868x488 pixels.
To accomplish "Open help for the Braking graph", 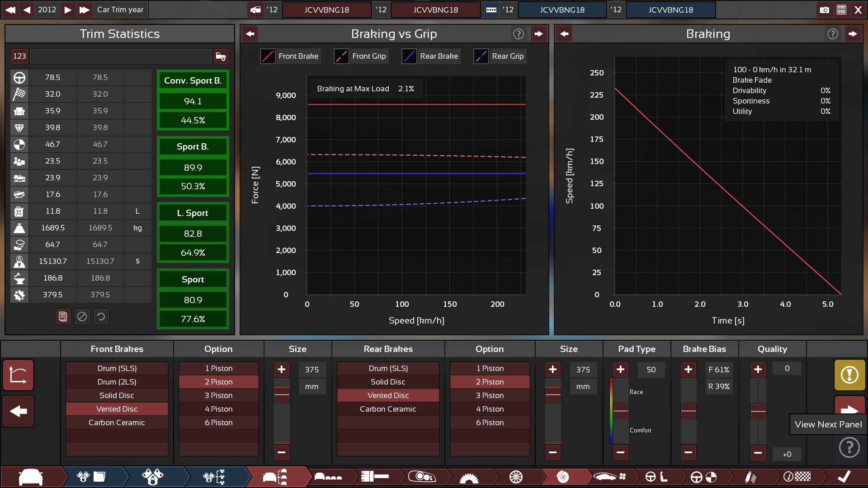I will (833, 34).
